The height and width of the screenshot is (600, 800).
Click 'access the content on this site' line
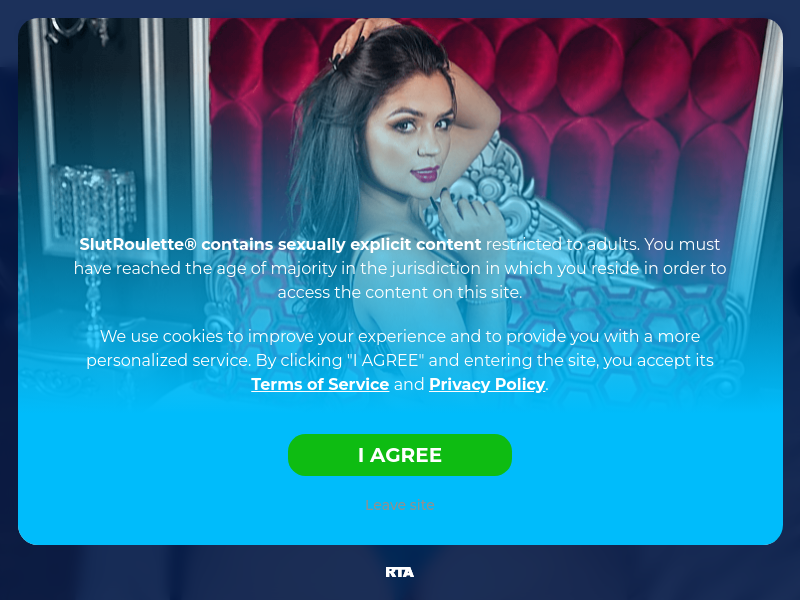(399, 292)
